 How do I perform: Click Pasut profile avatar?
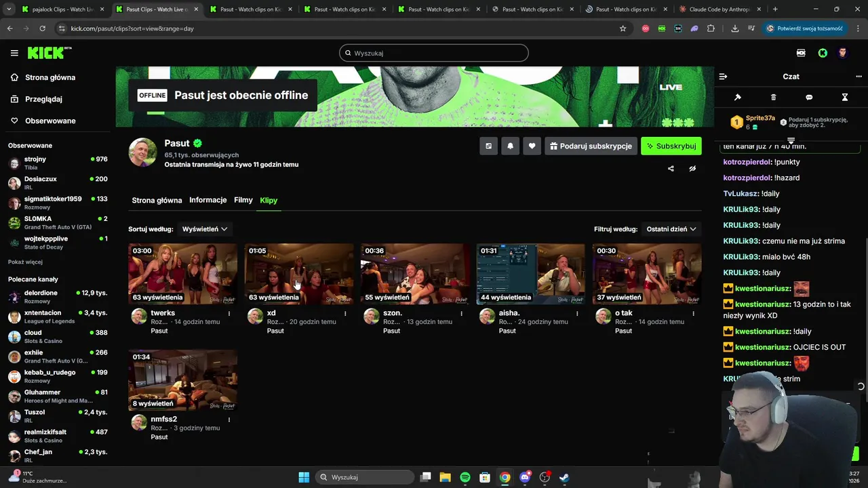pyautogui.click(x=143, y=152)
